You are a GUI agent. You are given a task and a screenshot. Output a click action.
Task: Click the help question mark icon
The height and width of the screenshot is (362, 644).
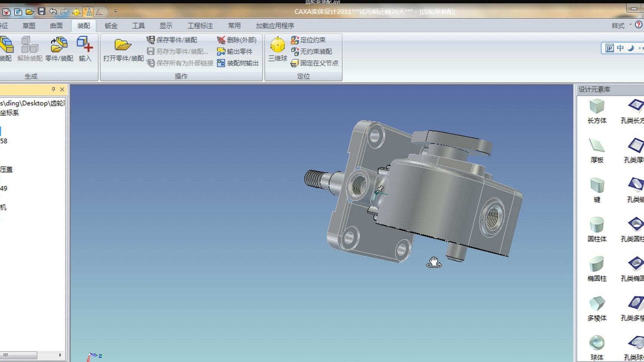tap(639, 25)
